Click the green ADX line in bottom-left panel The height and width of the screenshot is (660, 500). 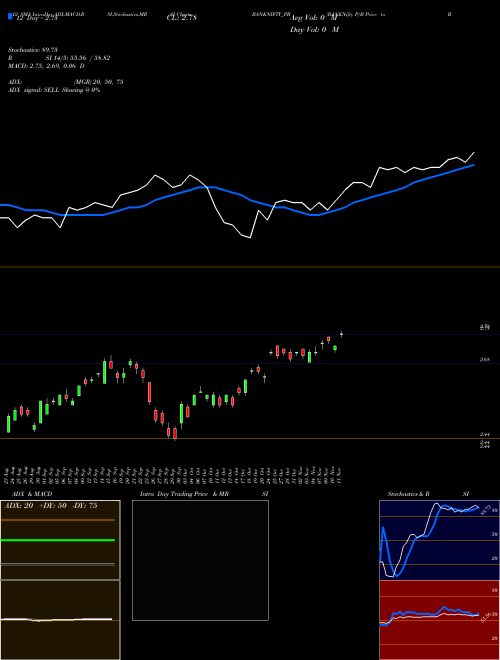click(x=58, y=540)
